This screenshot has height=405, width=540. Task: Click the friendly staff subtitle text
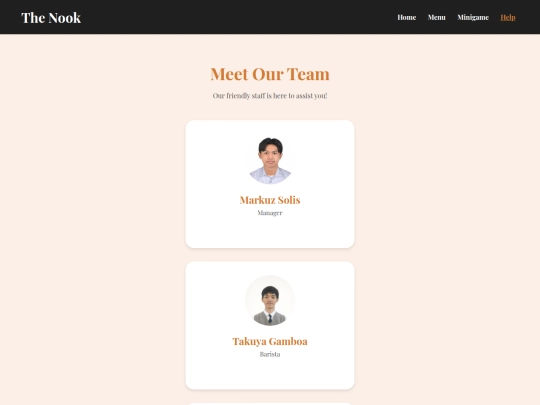click(270, 96)
